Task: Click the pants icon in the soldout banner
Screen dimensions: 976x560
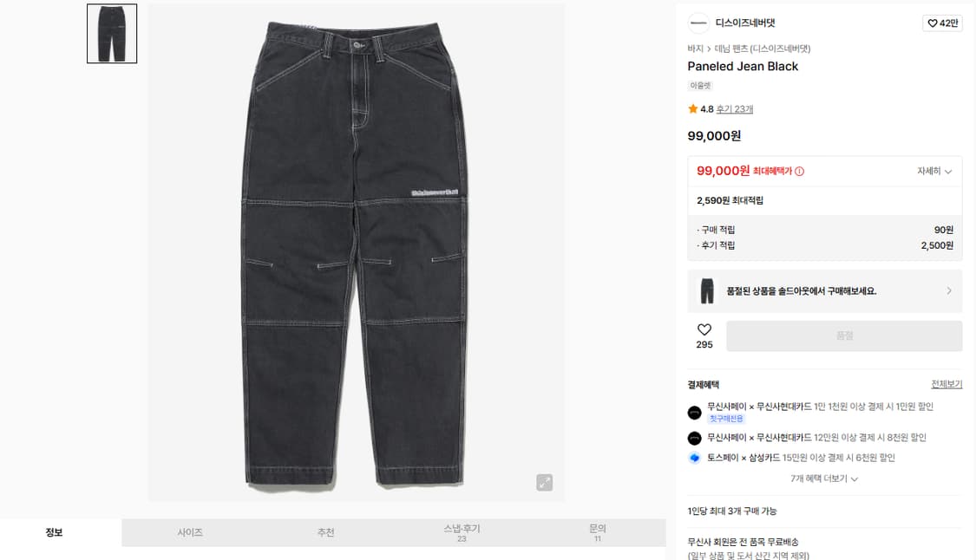Action: click(707, 290)
